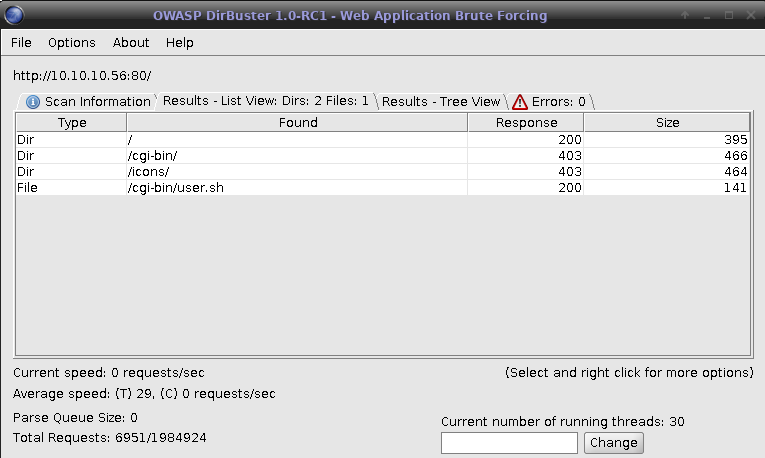This screenshot has height=458, width=765.
Task: Maximize the DirBuster window
Action: (728, 15)
